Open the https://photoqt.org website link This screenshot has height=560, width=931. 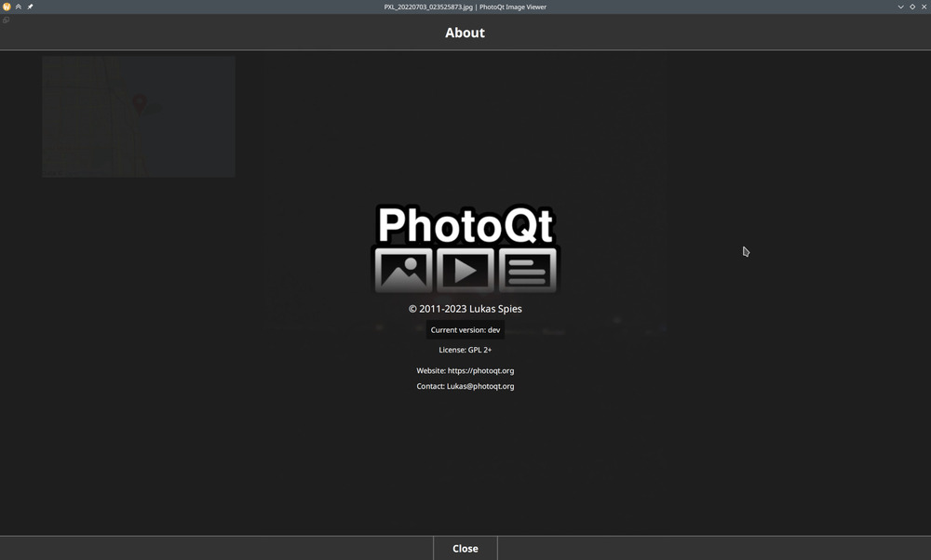481,371
